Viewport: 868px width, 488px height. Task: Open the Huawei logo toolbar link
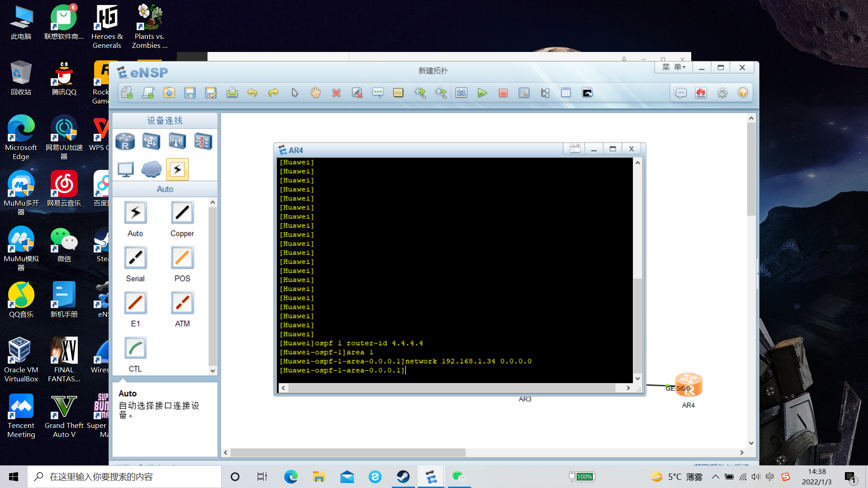pyautogui.click(x=701, y=93)
